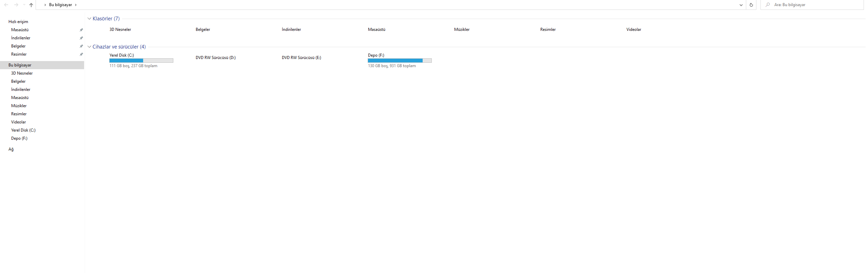Open the address bar history dropdown
Viewport: 868px width, 273px height.
click(741, 5)
